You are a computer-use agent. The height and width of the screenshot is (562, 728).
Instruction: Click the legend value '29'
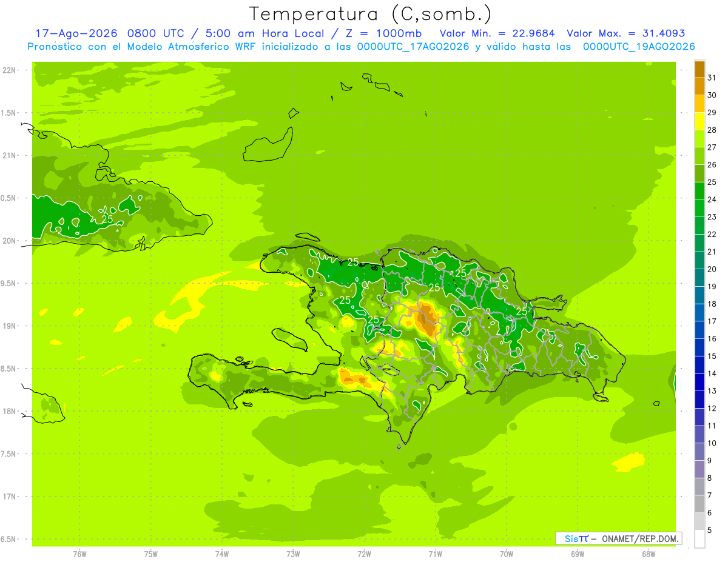pos(712,112)
